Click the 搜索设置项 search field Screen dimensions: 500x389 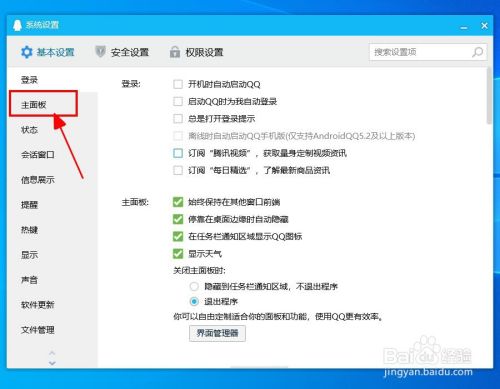coord(428,52)
